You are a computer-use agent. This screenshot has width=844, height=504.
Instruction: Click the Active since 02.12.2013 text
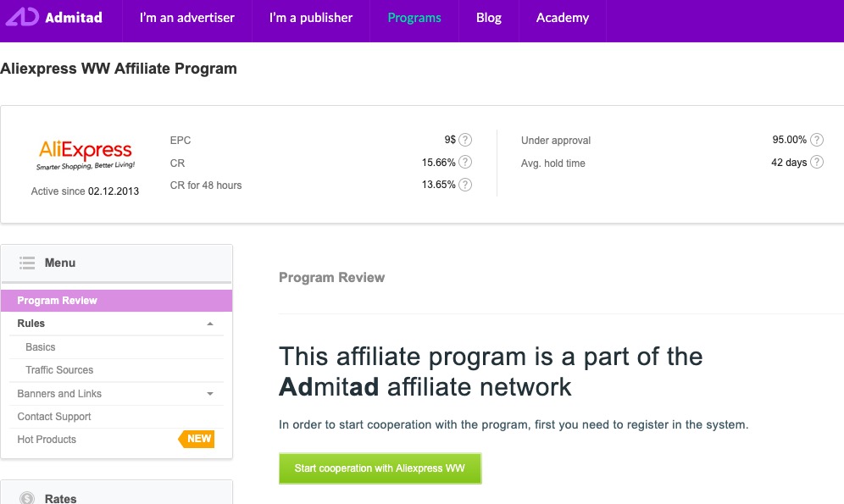(x=85, y=191)
